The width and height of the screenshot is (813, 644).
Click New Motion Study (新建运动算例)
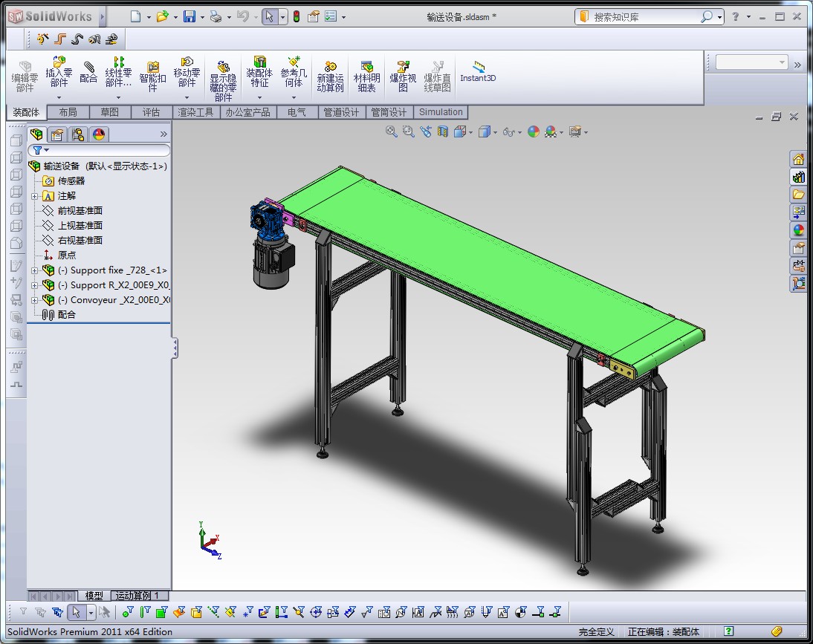coord(330,77)
